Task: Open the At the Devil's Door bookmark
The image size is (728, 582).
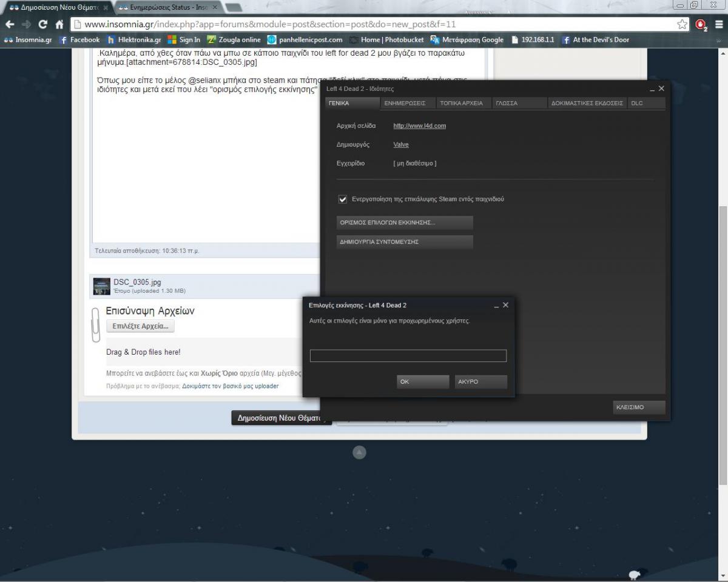Action: coord(596,40)
